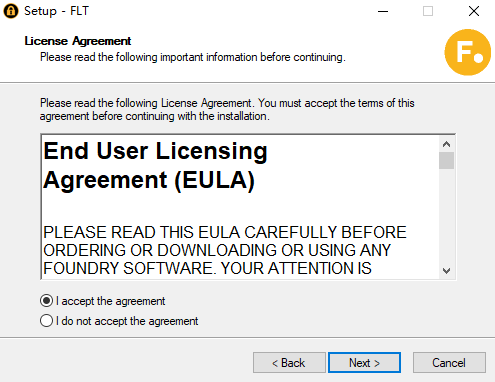Click the Setup - FLT window title

tap(56, 11)
